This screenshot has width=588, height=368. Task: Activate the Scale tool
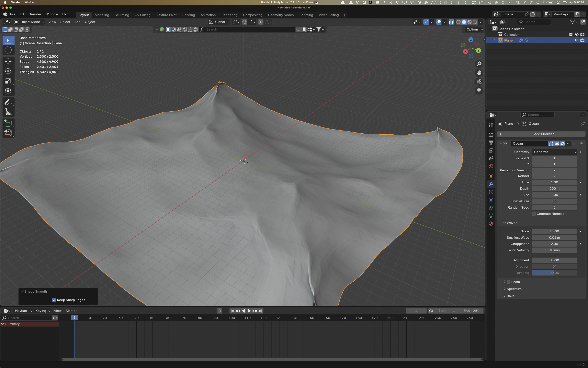[x=8, y=81]
